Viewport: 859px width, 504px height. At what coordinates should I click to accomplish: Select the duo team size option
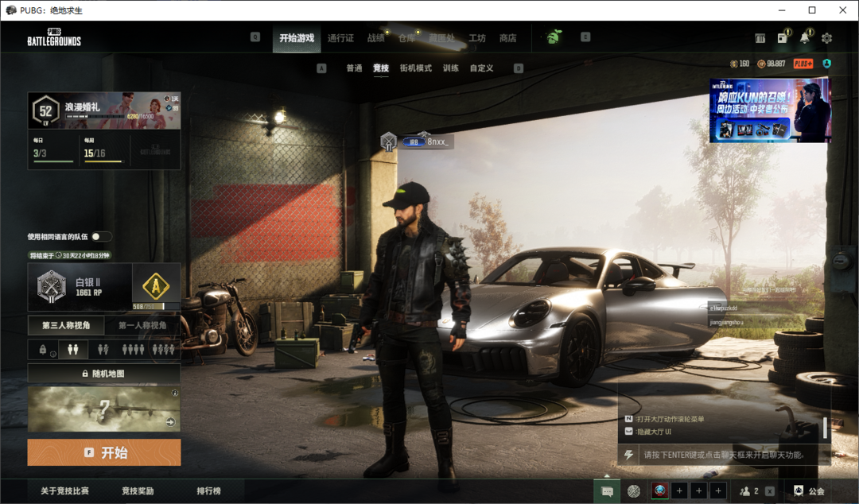[73, 350]
